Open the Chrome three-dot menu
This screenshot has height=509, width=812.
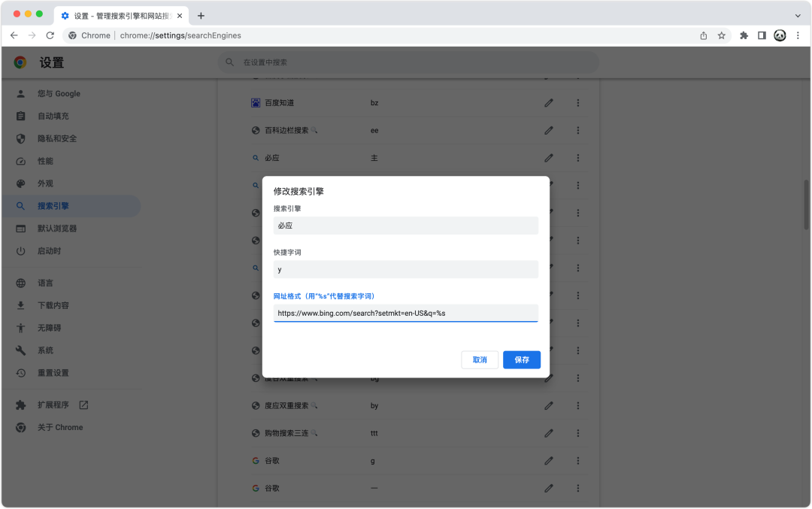(x=798, y=36)
